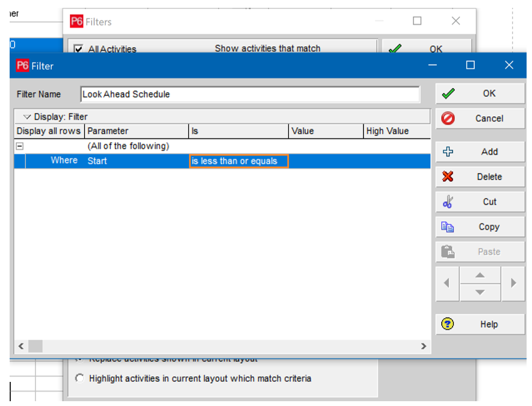532x406 pixels.
Task: Click the High Value column header
Action: click(x=388, y=131)
